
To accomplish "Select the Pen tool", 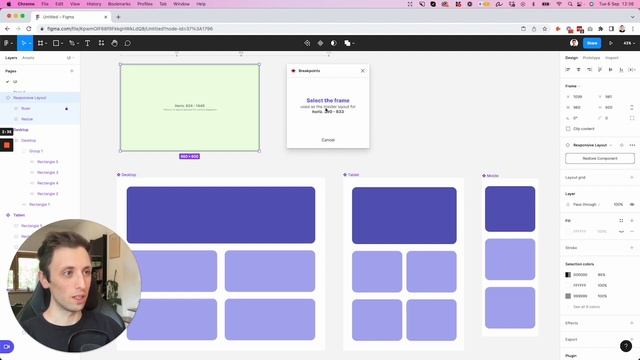I will pos(72,43).
